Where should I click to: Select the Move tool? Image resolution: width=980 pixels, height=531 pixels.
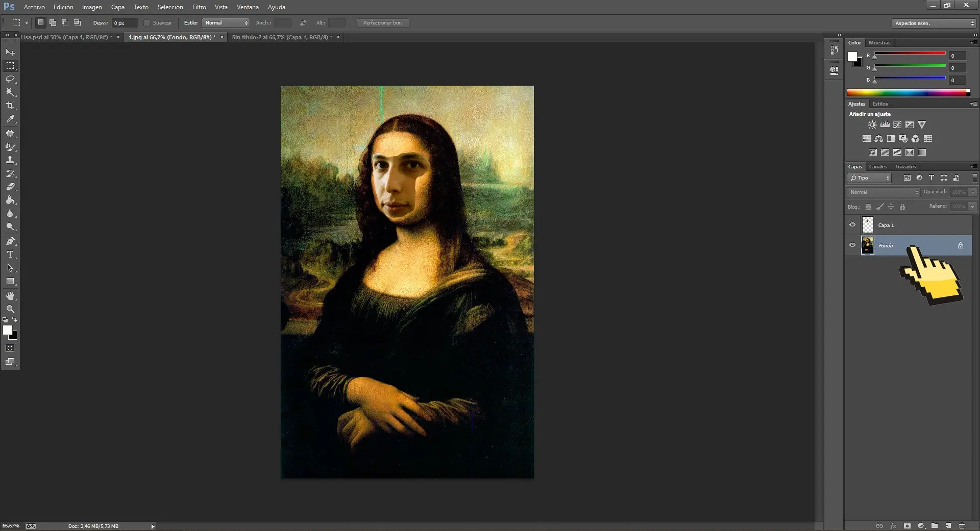click(10, 53)
